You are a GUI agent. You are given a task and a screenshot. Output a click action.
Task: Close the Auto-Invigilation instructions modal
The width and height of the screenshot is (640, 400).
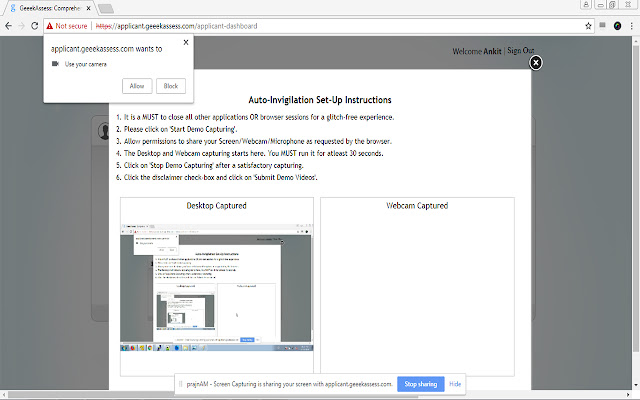pyautogui.click(x=536, y=63)
